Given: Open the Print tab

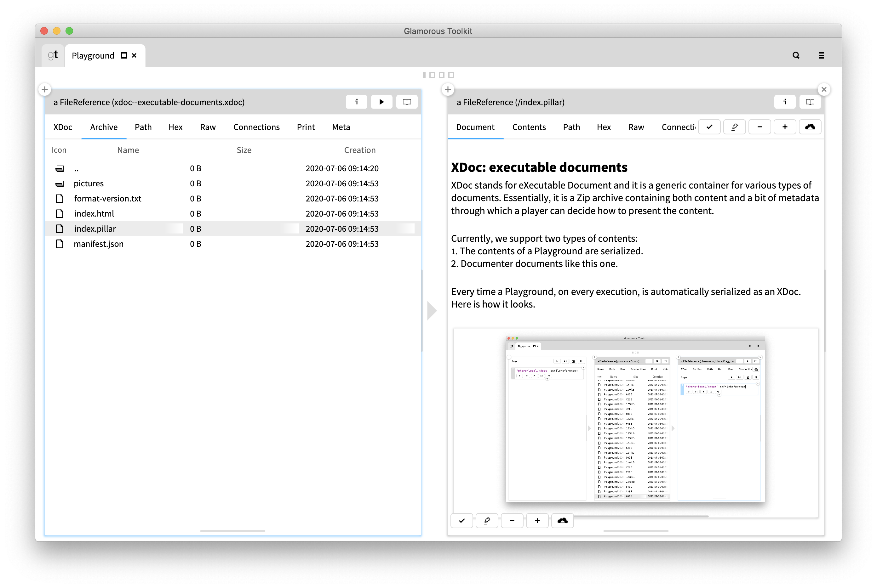Looking at the screenshot, I should [x=306, y=127].
